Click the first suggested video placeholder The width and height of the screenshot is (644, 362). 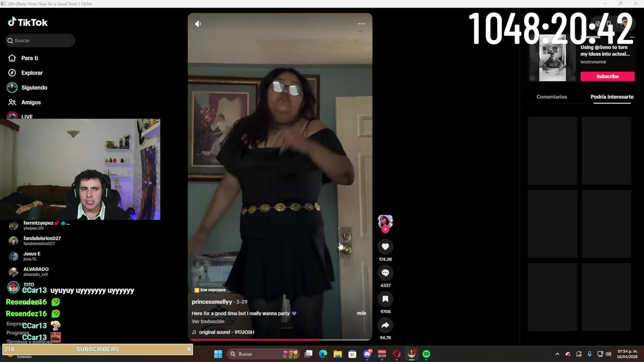click(x=552, y=151)
